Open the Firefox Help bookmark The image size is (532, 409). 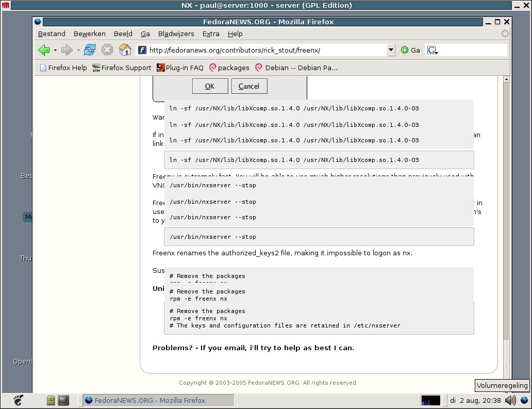(x=63, y=68)
